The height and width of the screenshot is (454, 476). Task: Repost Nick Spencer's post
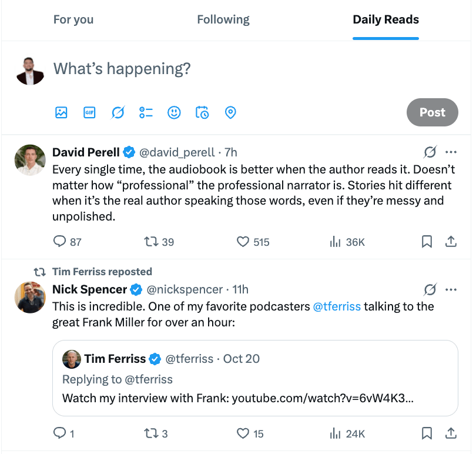(151, 434)
